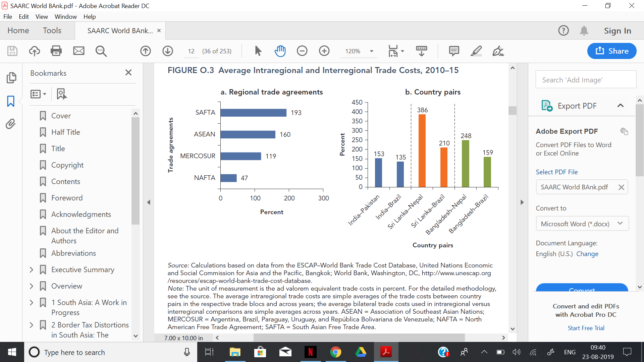Add a sticky note comment

454,51
